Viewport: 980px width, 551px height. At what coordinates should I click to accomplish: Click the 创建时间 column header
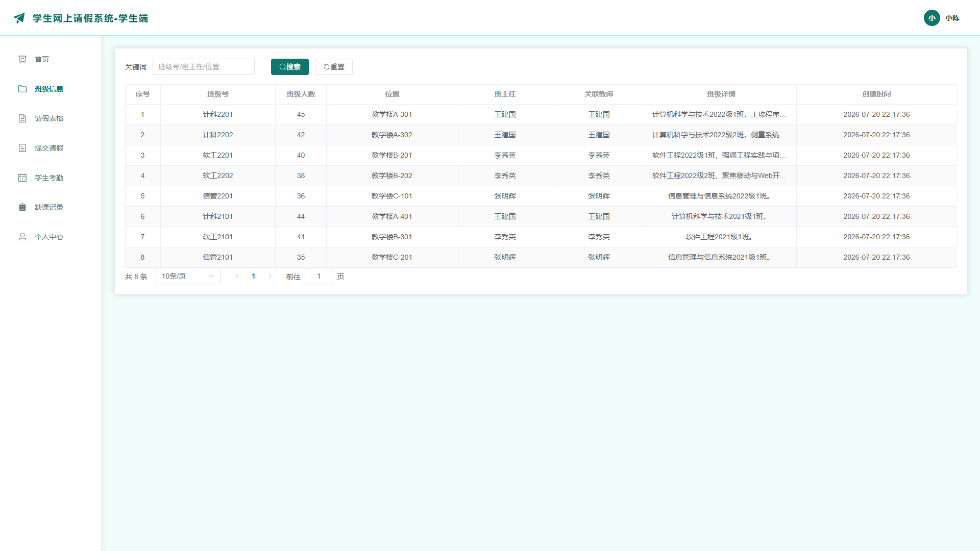[876, 94]
